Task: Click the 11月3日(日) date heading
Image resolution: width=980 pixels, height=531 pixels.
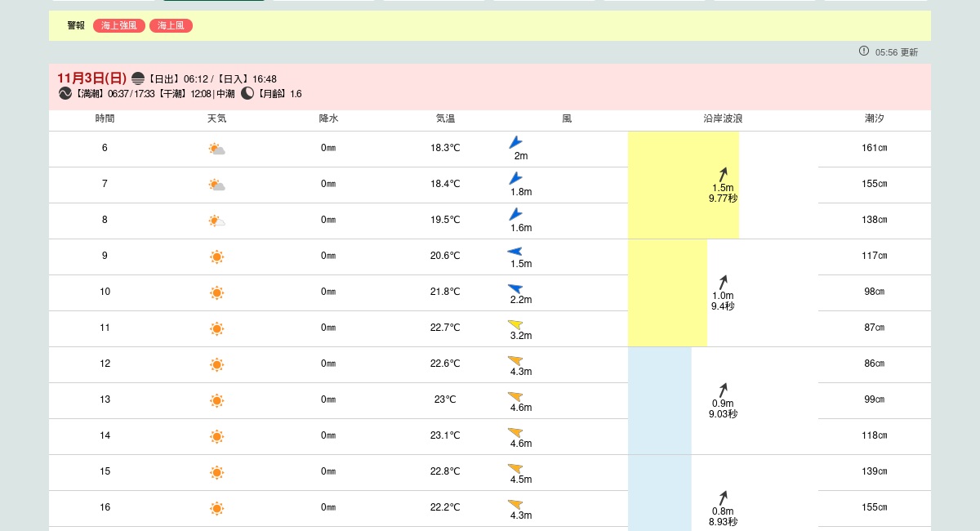Action: (x=91, y=78)
